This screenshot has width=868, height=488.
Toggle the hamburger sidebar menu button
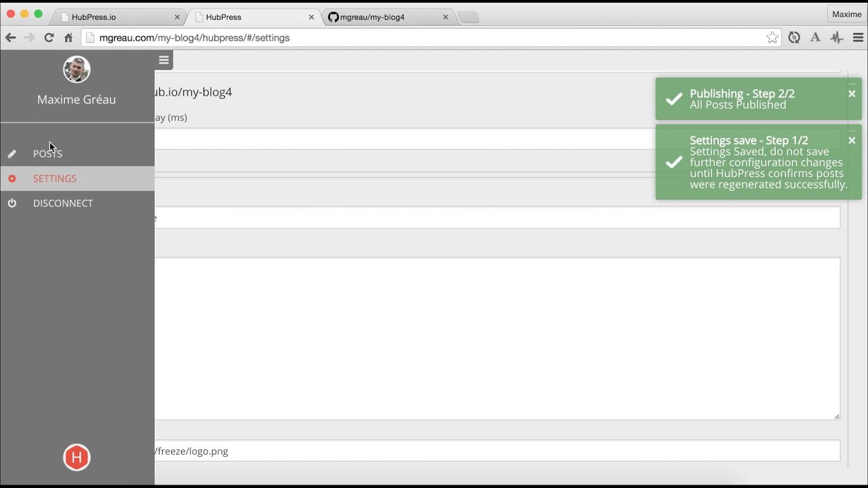point(163,60)
